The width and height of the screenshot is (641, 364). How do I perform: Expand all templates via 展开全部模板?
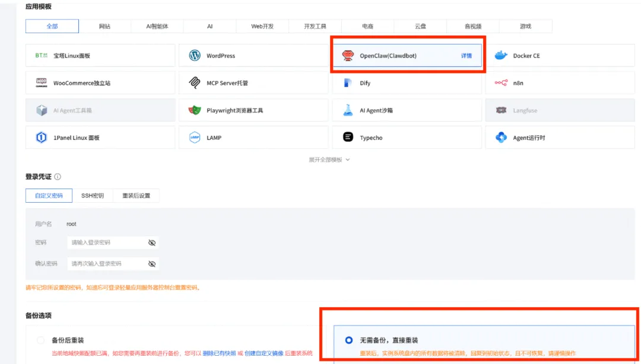pos(329,159)
